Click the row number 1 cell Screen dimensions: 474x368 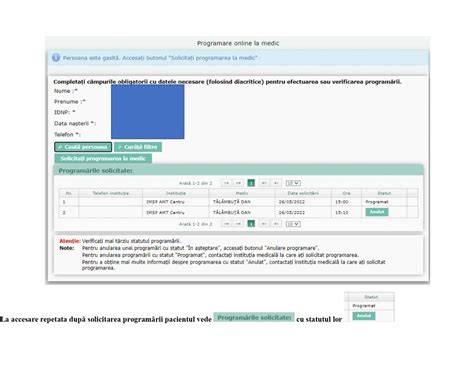69,202
